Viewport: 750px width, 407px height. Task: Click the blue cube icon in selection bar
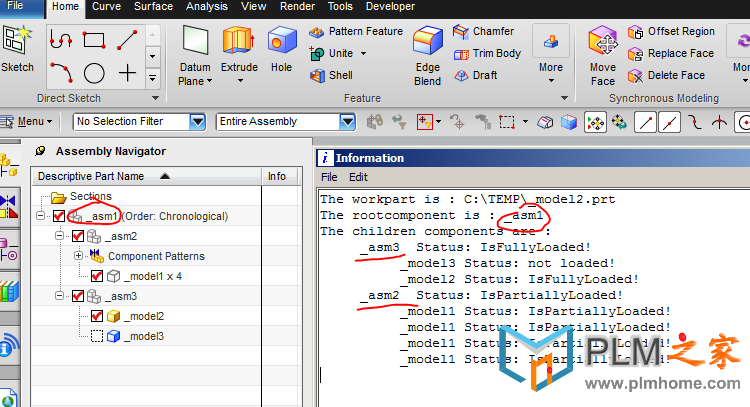(x=569, y=122)
